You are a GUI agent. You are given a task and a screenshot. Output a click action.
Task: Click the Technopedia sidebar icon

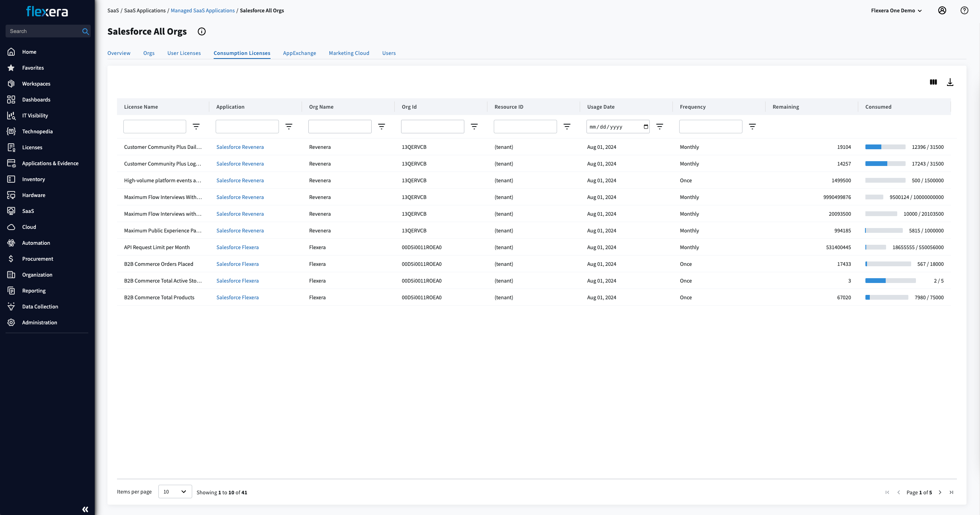[x=11, y=131]
